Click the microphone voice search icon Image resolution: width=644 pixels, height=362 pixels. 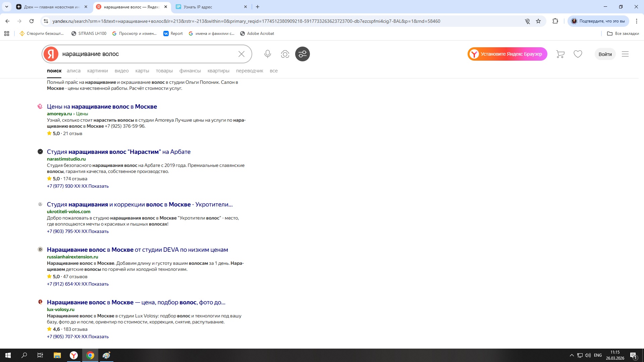click(267, 54)
